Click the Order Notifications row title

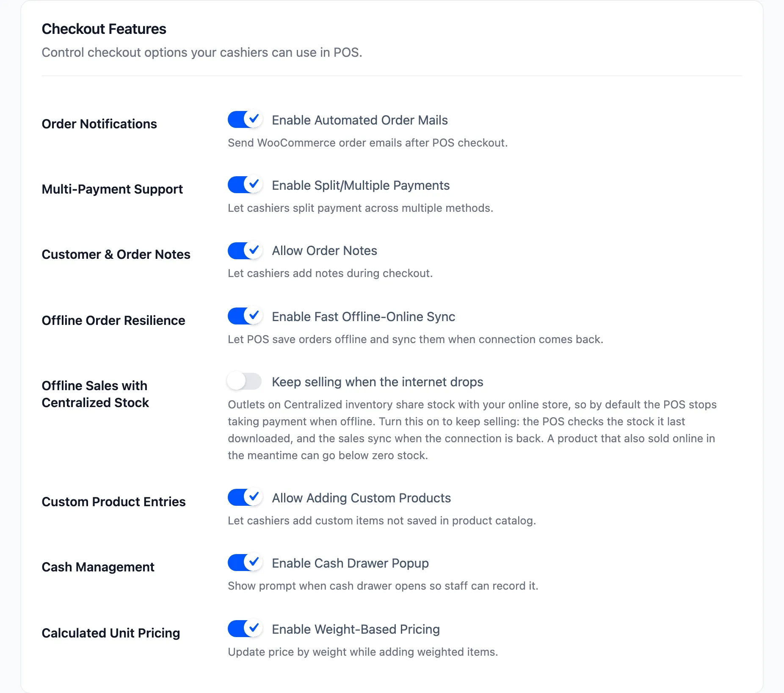coord(99,124)
